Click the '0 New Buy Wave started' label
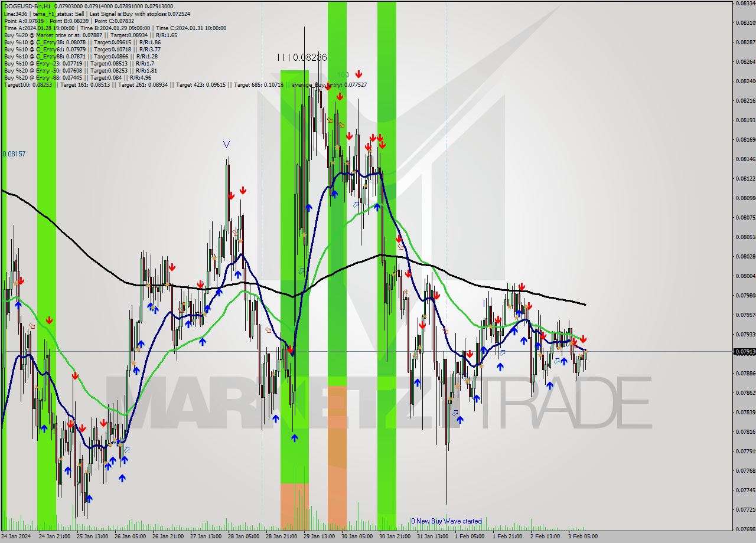The image size is (756, 543). [447, 521]
